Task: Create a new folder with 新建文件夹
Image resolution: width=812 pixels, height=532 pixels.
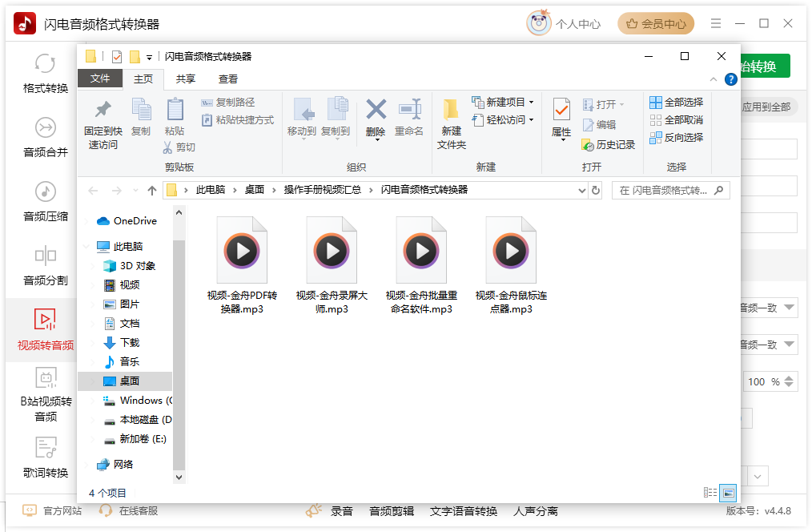Action: 451,124
